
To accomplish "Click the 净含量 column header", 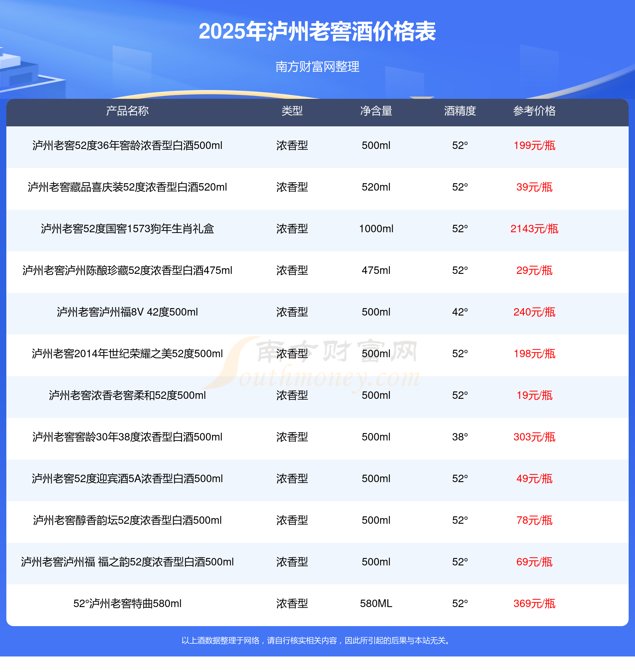I will [x=376, y=111].
